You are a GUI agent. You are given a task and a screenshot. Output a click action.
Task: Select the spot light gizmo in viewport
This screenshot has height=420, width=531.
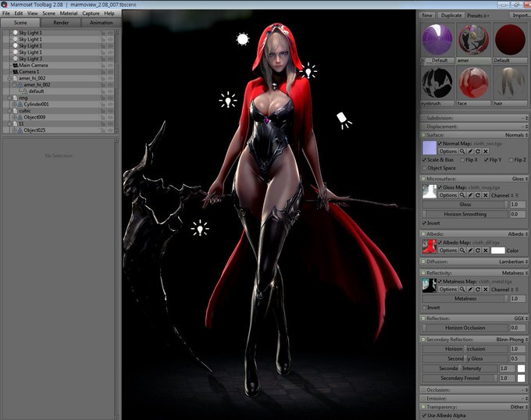(x=344, y=120)
